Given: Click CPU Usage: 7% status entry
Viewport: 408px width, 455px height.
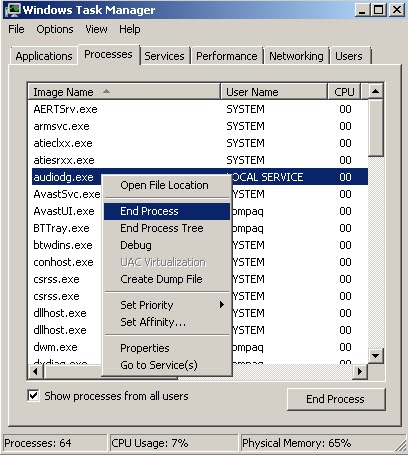Looking at the screenshot, I should pyautogui.click(x=173, y=443).
